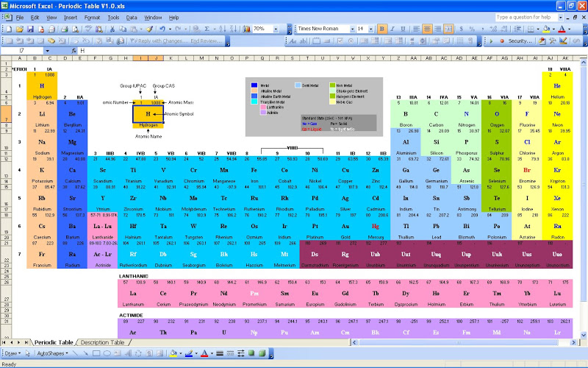This screenshot has height=368, width=588.
Task: Run macro with the green play button
Action: coord(491,41)
